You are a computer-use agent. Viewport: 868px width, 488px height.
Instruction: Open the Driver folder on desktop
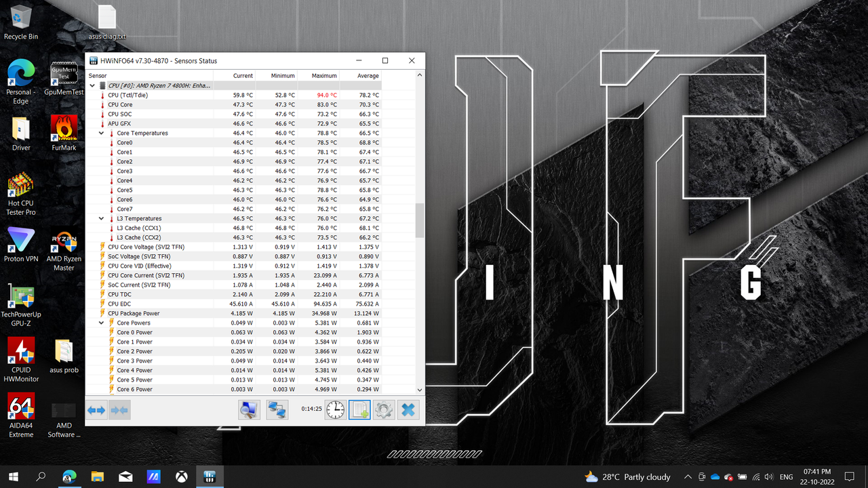[21, 134]
